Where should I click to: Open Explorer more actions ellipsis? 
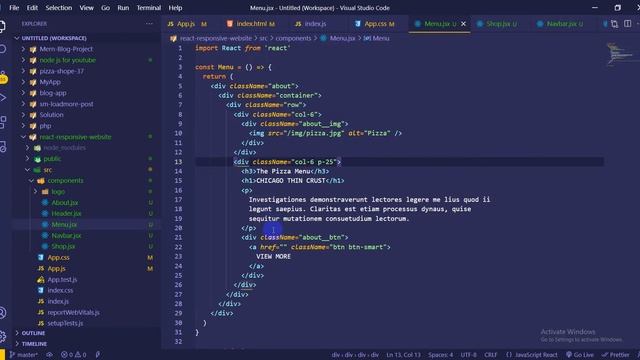click(x=149, y=24)
